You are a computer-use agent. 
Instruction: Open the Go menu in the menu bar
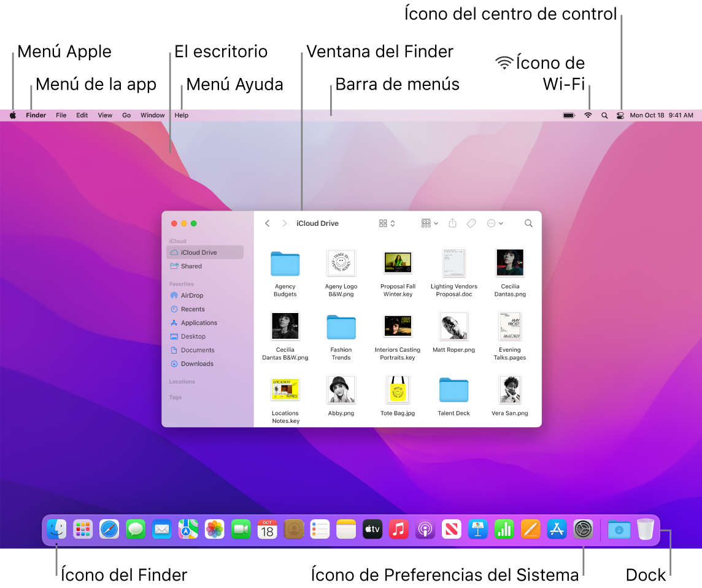(x=126, y=115)
